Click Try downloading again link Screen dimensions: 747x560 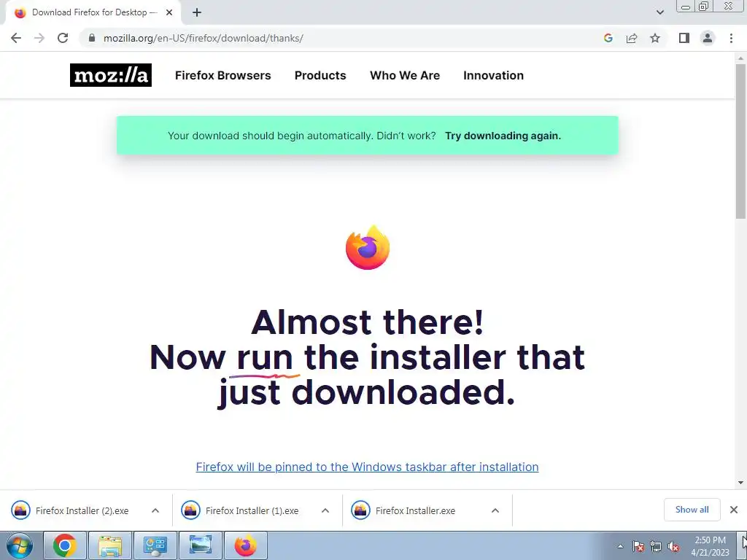point(503,136)
